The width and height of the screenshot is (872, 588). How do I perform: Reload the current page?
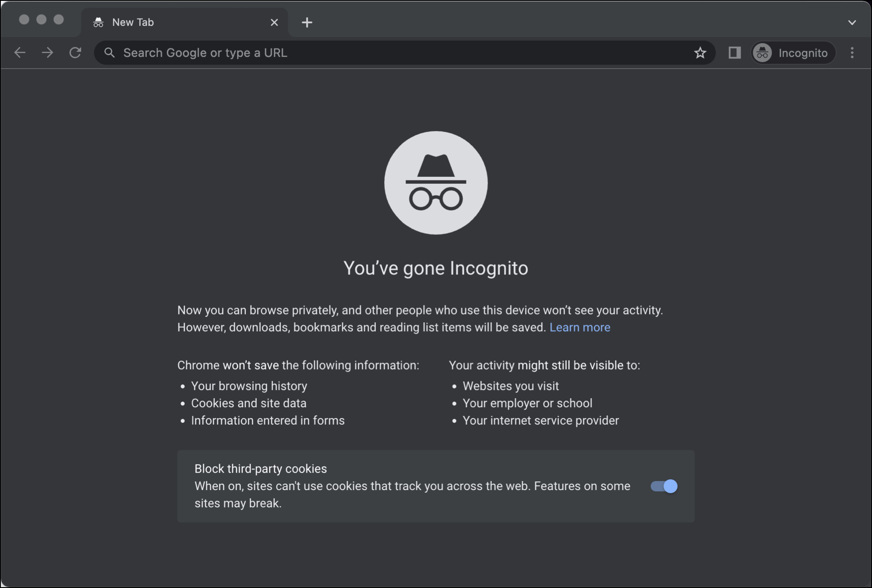coord(75,53)
